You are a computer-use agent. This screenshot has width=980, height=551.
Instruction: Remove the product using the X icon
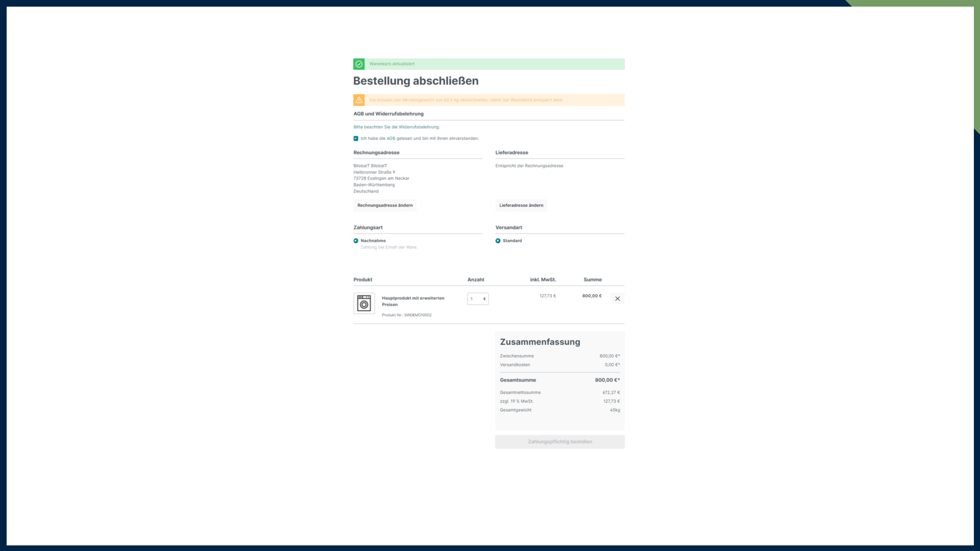click(x=618, y=298)
